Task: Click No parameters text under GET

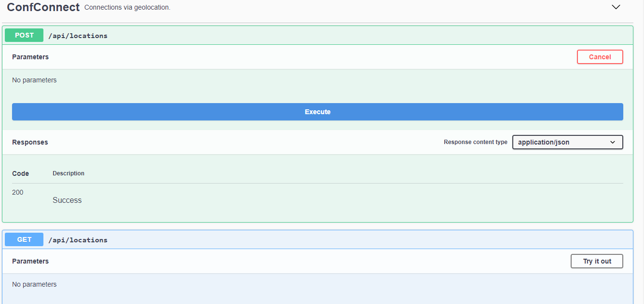Action: pyautogui.click(x=34, y=284)
